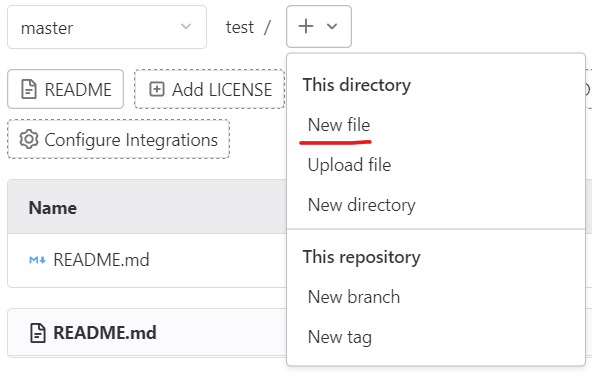Click the document icon on README button
This screenshot has height=377, width=592.
pyautogui.click(x=29, y=89)
